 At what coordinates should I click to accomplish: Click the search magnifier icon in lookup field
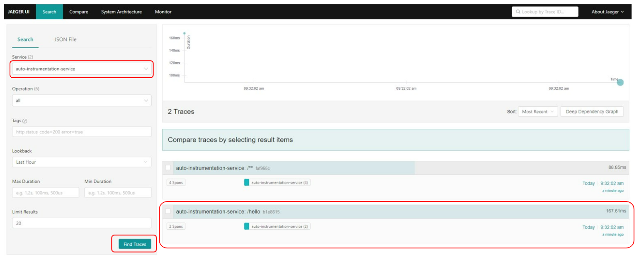pos(518,12)
